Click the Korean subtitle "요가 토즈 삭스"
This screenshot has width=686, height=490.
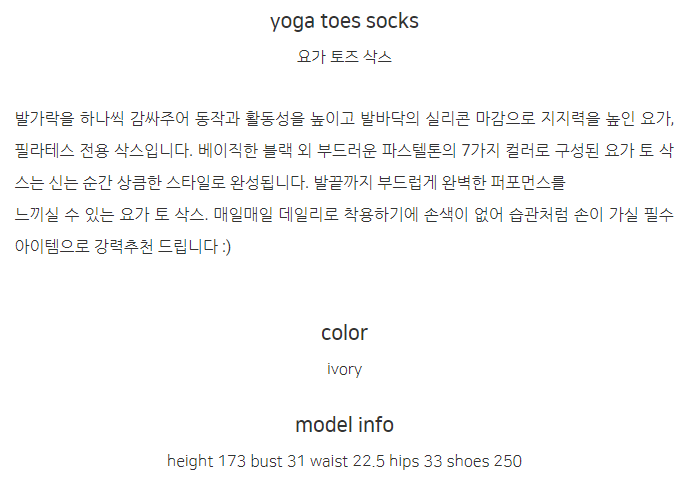point(344,57)
